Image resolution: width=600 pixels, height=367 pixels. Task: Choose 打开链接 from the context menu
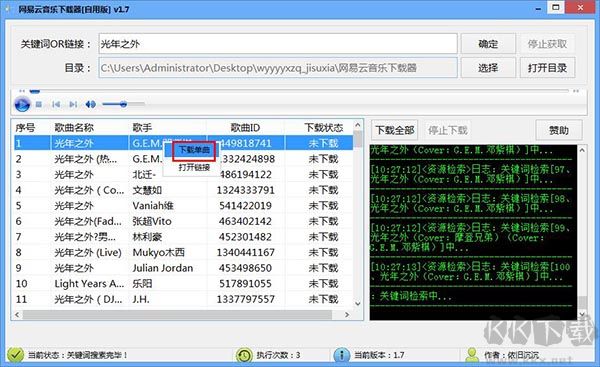[194, 167]
